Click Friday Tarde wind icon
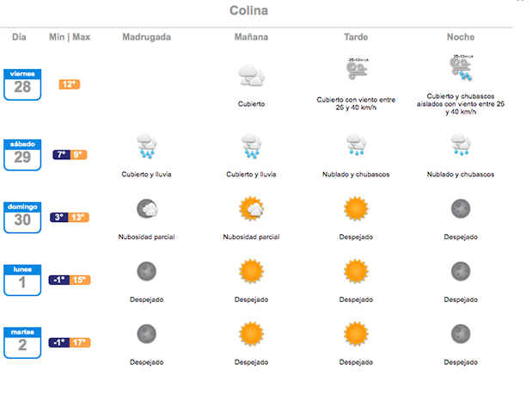Image resolution: width=532 pixels, height=413 pixels. 357,69
